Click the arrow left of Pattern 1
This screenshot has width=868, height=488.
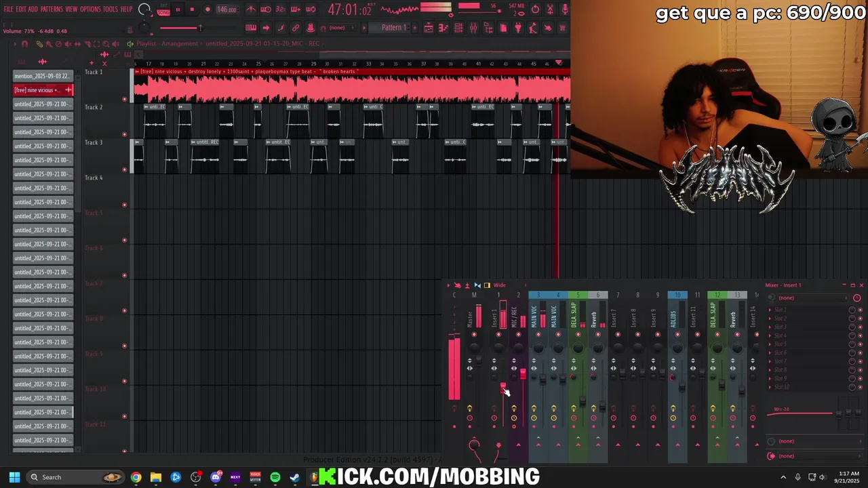364,28
